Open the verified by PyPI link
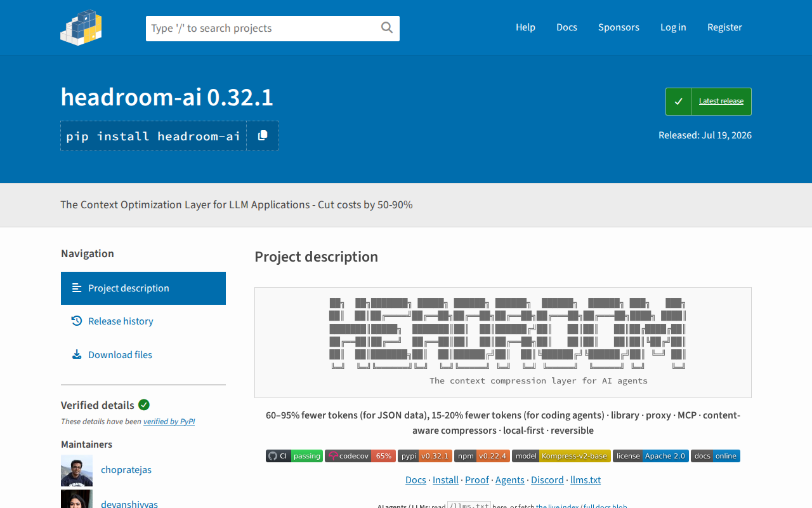This screenshot has width=812, height=508. [169, 421]
